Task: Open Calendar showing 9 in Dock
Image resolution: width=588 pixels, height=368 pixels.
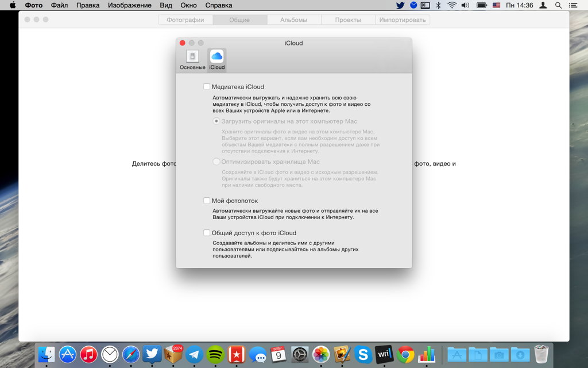Action: tap(278, 354)
